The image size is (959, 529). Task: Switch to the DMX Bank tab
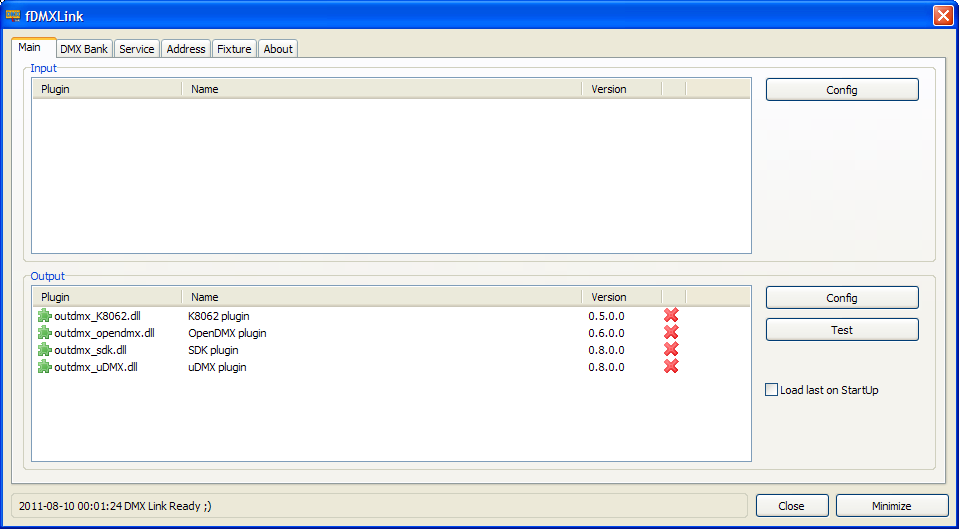(x=84, y=49)
